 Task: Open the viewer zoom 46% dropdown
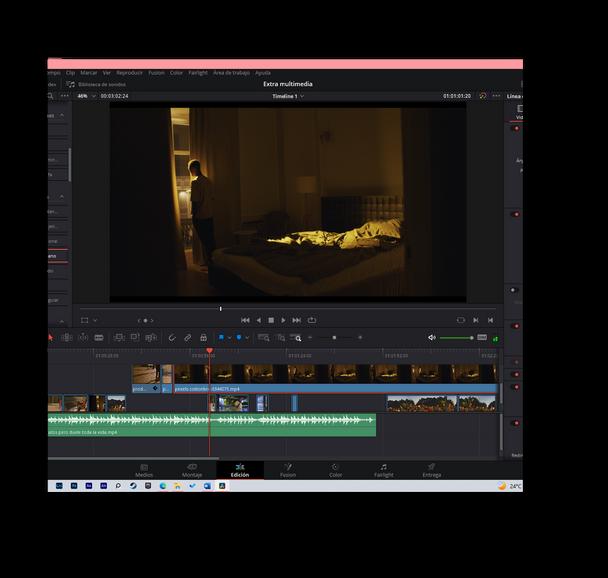pyautogui.click(x=86, y=96)
